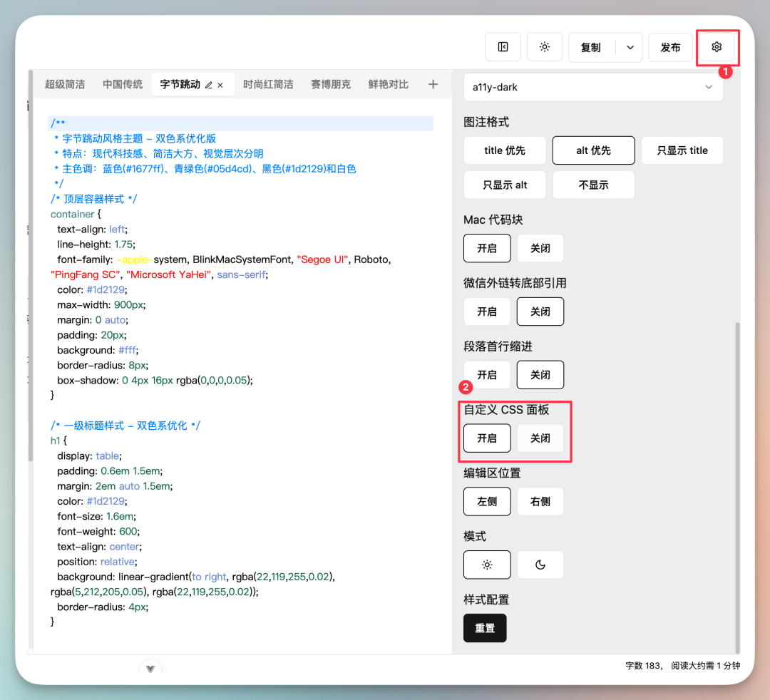This screenshot has height=700, width=770.
Task: Expand the a11y-dark code theme dropdown
Action: click(593, 88)
